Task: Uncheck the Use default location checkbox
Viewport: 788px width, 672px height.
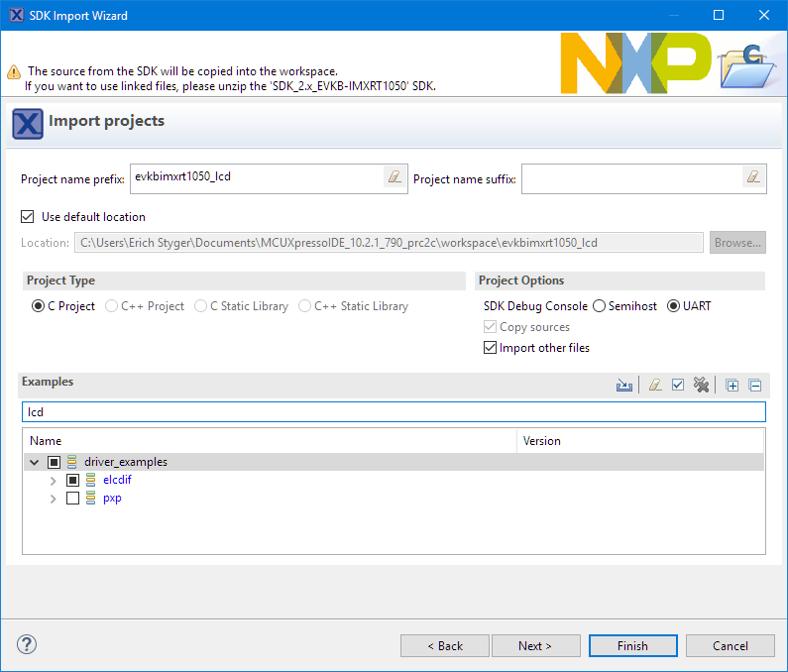Action: pyautogui.click(x=27, y=216)
